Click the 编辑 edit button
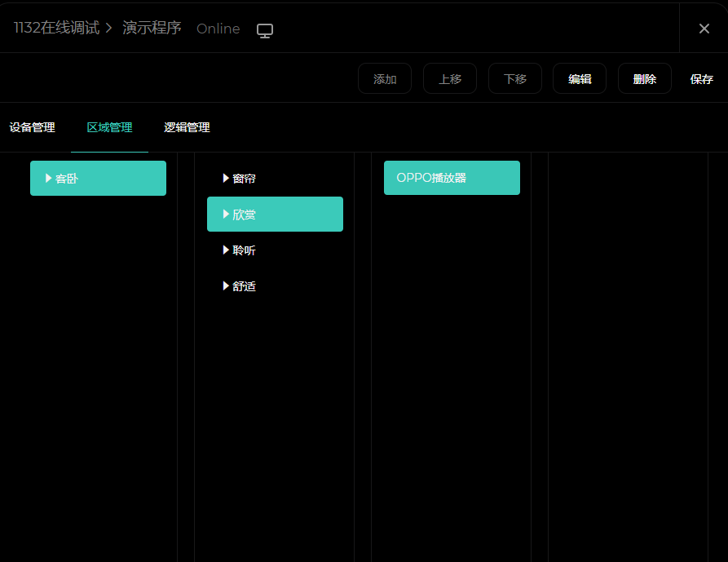Image resolution: width=728 pixels, height=562 pixels. pyautogui.click(x=580, y=79)
